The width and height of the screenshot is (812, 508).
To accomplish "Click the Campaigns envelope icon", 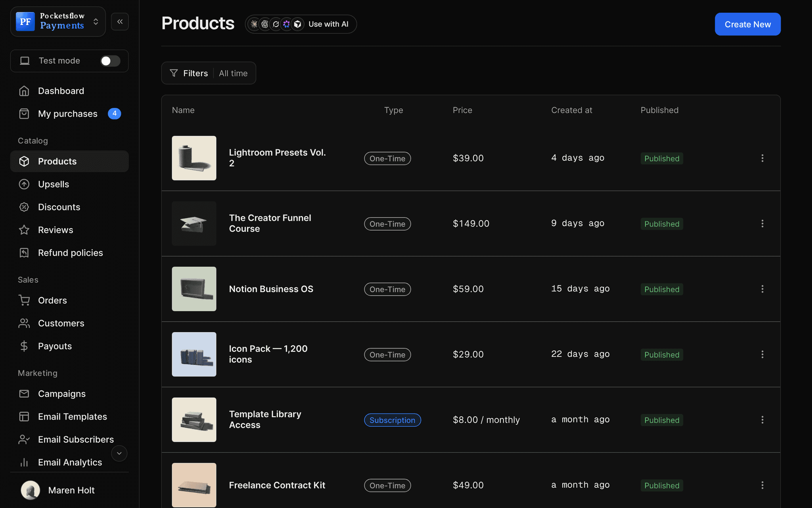I will 24,394.
